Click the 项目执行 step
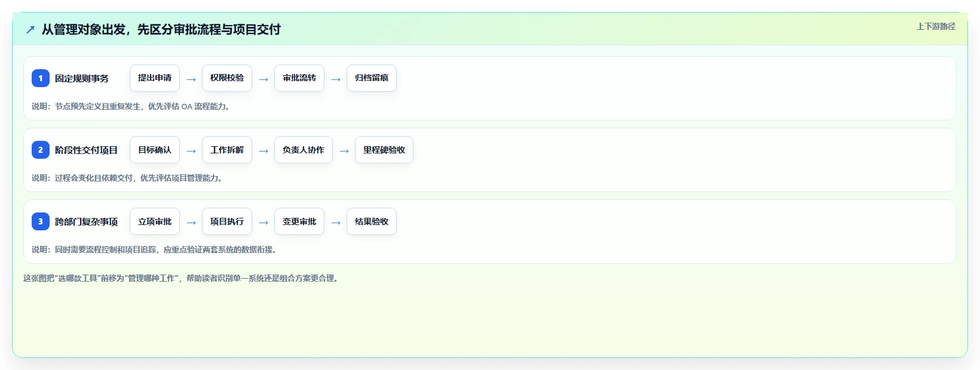The image size is (980, 370). click(227, 221)
